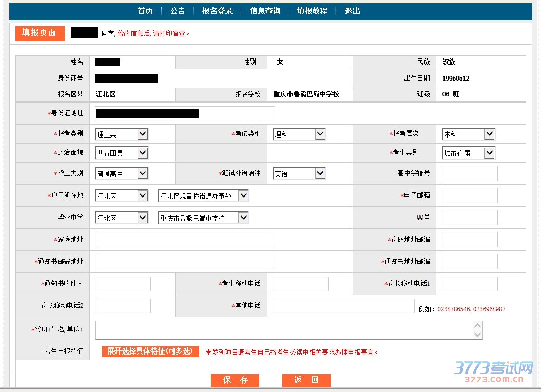Open 填报教程 navigation item

pyautogui.click(x=312, y=11)
